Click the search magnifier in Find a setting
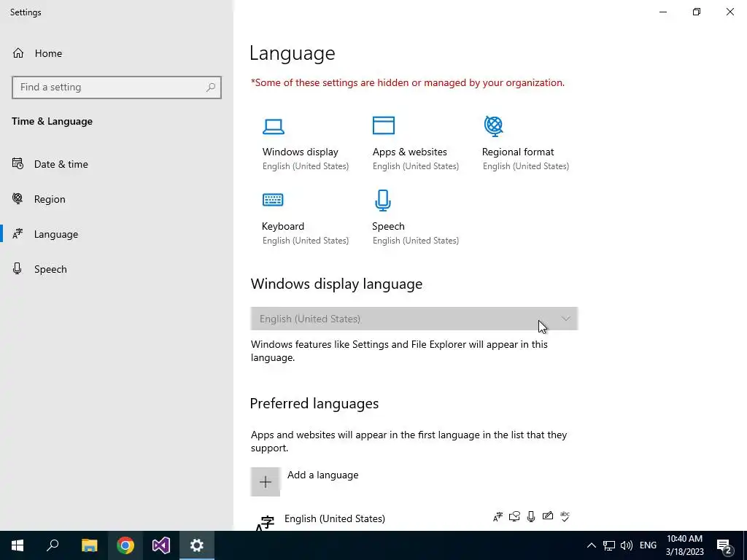This screenshot has width=747, height=560. [211, 87]
